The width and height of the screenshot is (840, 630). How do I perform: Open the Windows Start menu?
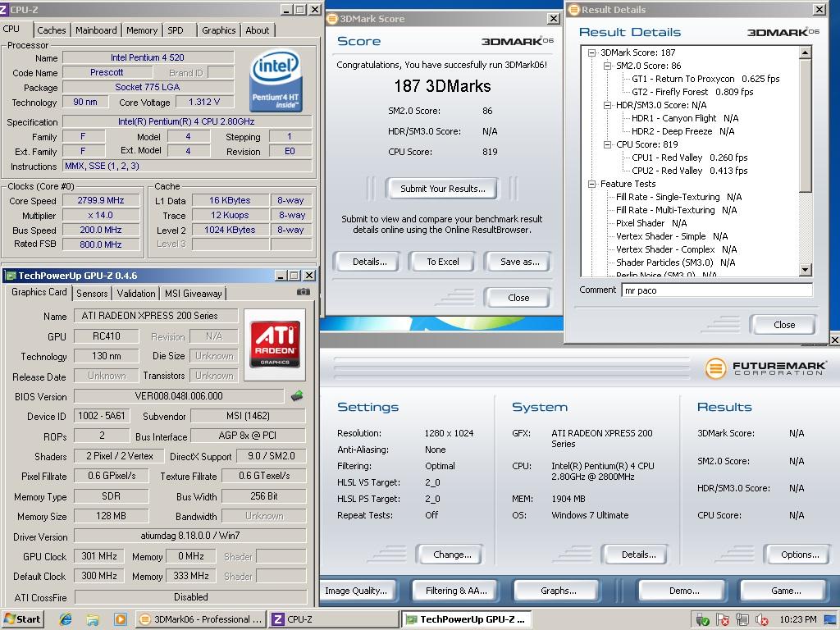tap(22, 619)
